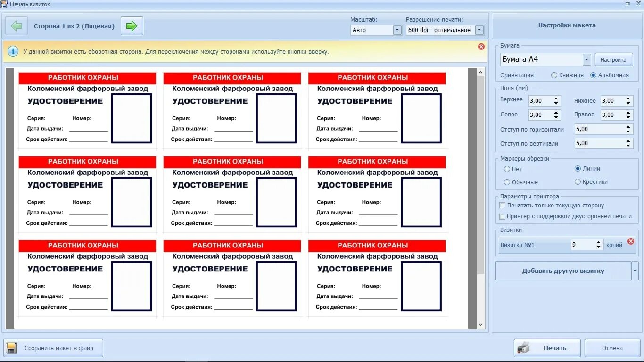Click the Печать button
644x362 pixels.
[547, 348]
